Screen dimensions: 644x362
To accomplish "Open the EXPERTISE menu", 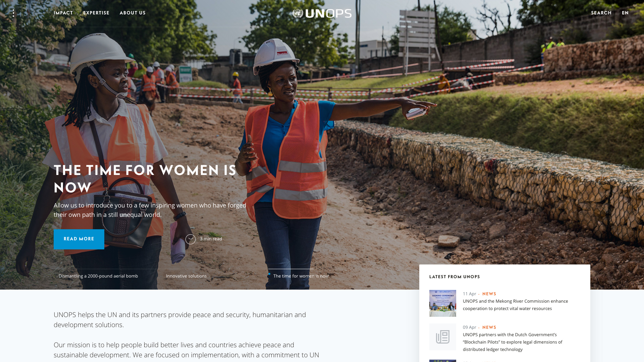I will (x=96, y=13).
